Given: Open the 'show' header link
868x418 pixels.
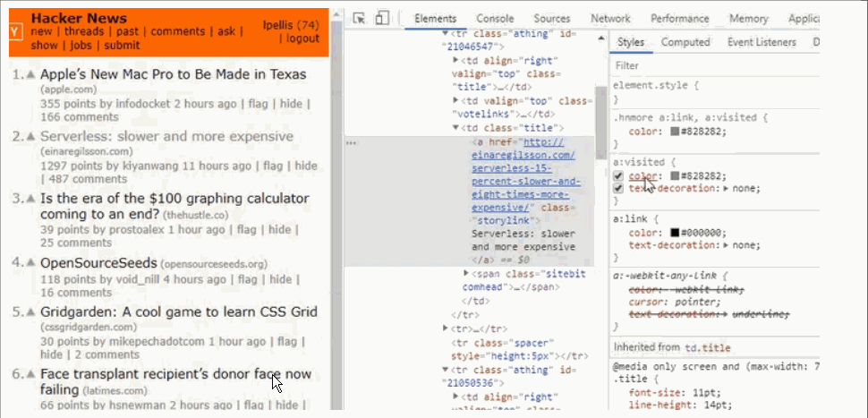Looking at the screenshot, I should coord(44,46).
